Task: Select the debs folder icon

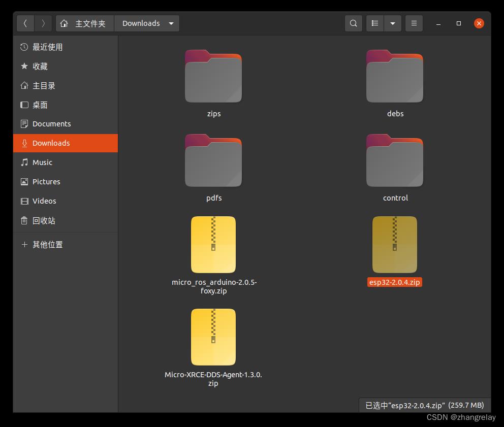Action: pos(395,76)
